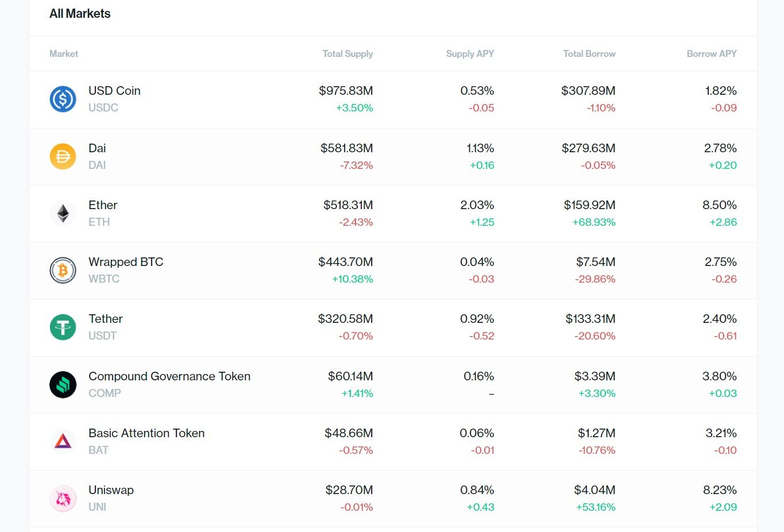Select the 8.23% Uniswap borrow APY
This screenshot has width=784, height=532.
(x=720, y=490)
